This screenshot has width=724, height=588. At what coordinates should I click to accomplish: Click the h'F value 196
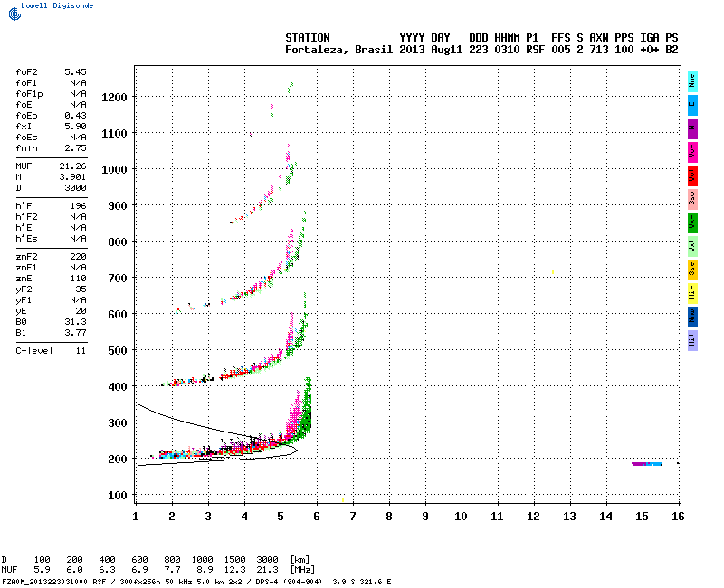point(79,206)
